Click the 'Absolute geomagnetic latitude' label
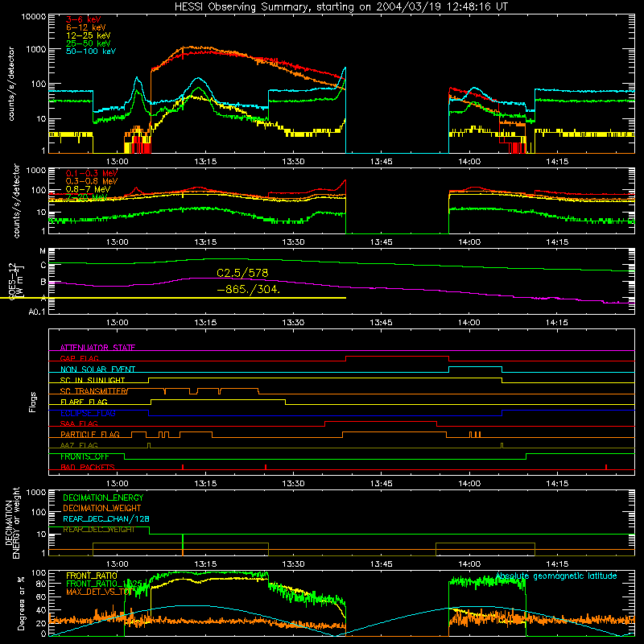Screen dimensions: 644x644 556,576
